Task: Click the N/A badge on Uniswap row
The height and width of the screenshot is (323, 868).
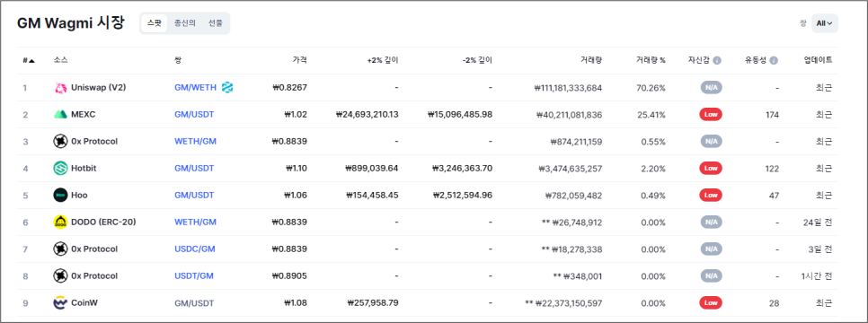Action: pyautogui.click(x=712, y=87)
